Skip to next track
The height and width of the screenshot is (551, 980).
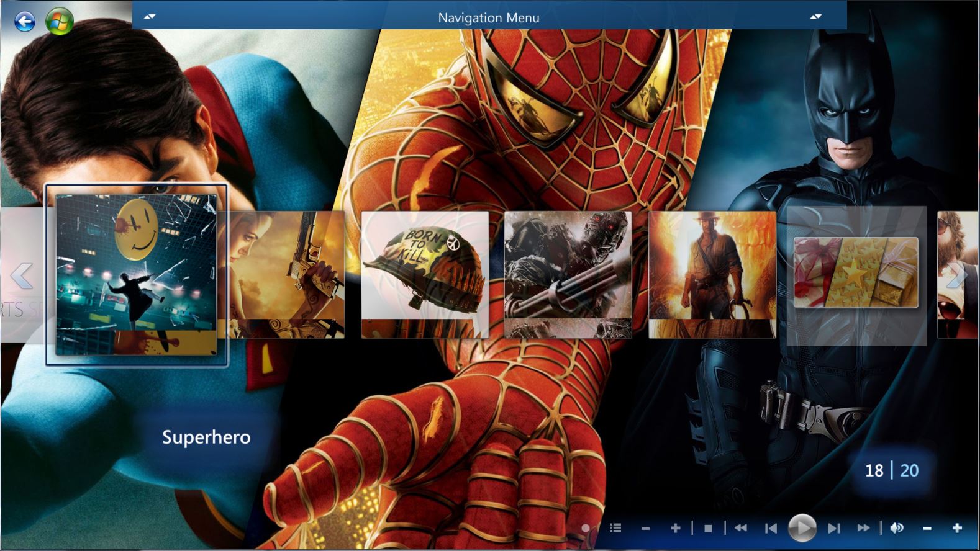(x=833, y=528)
